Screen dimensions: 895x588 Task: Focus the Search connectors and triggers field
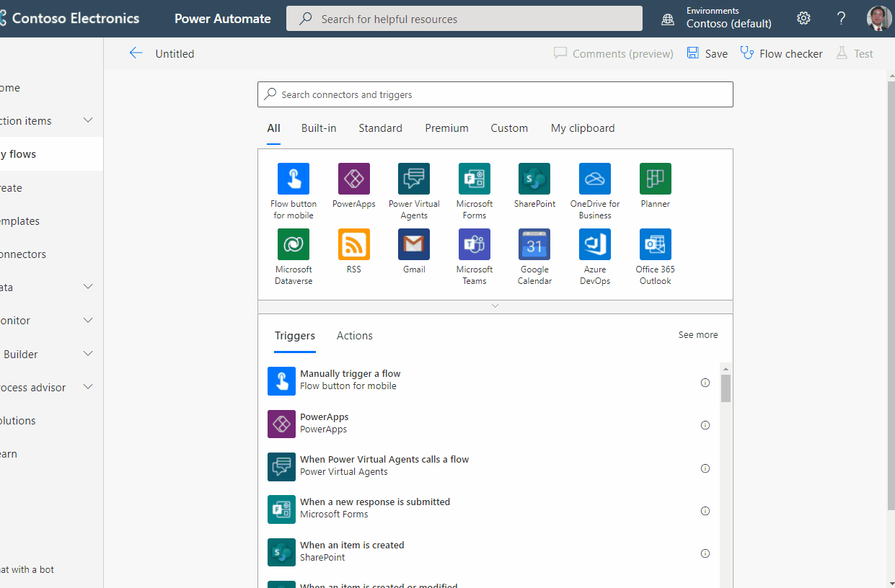495,94
